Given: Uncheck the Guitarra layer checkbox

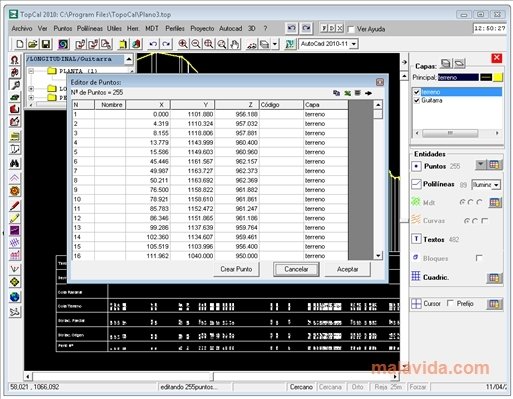Looking at the screenshot, I should (416, 100).
